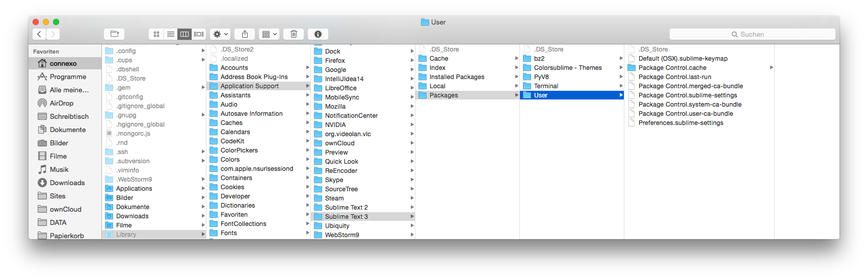Go back with the left chevron button
The height and width of the screenshot is (280, 868).
[x=39, y=34]
